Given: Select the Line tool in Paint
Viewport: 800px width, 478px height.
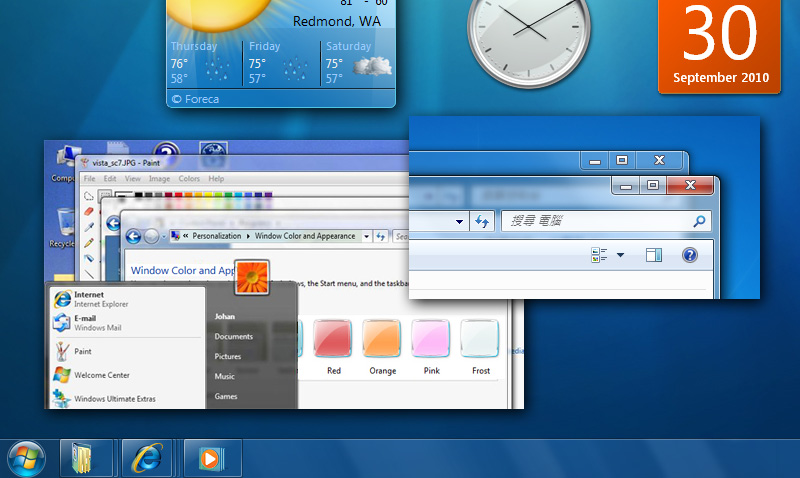Looking at the screenshot, I should point(89,274).
